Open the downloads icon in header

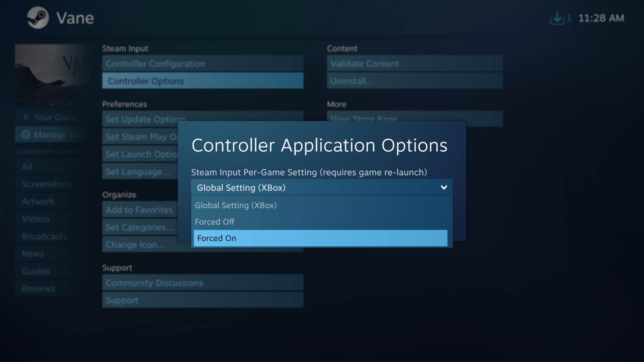[x=557, y=18]
